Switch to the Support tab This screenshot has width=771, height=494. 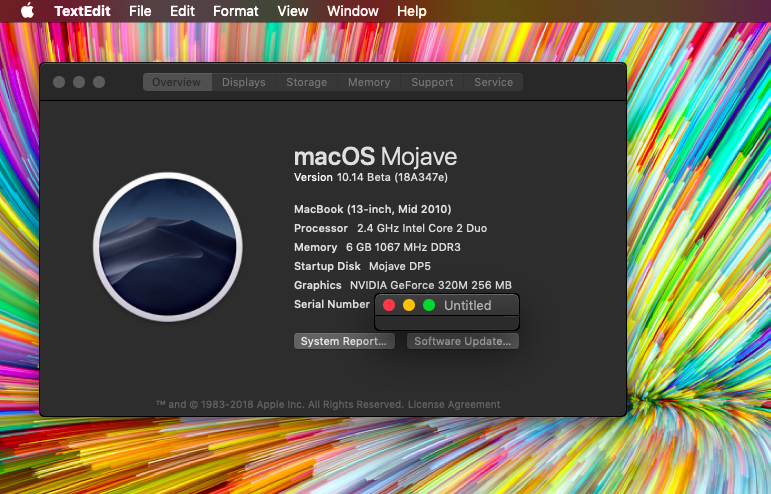click(x=432, y=82)
